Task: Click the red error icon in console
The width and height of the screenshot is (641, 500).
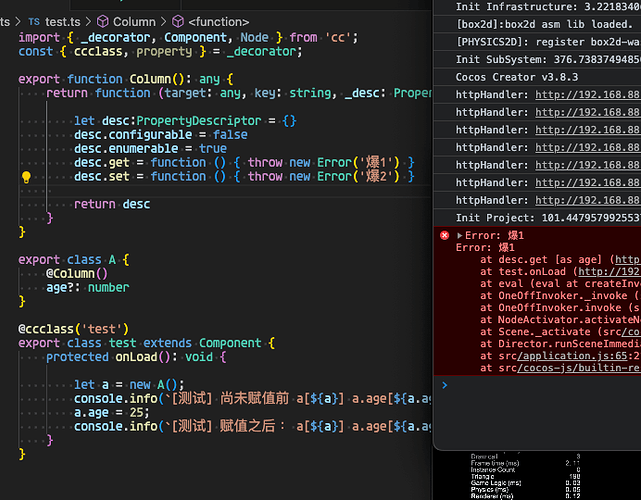Action: 444,235
